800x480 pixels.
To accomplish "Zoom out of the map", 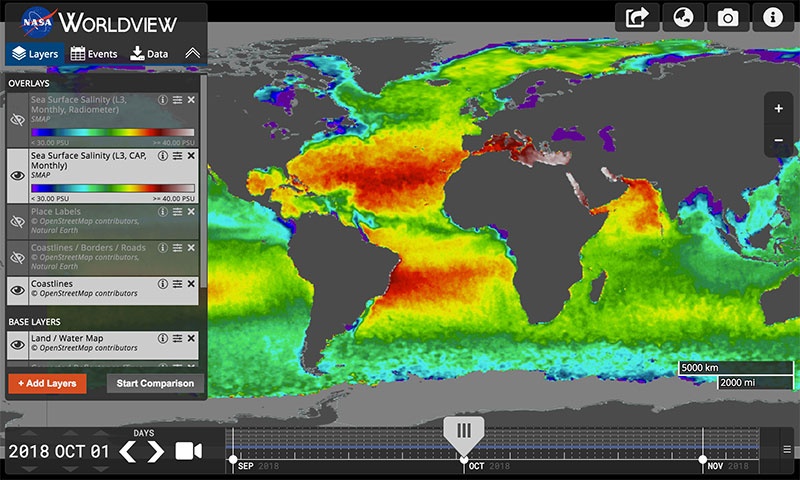I will coord(779,140).
